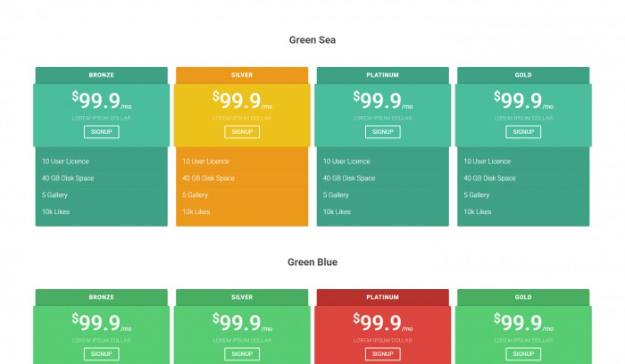Image resolution: width=625 pixels, height=364 pixels.
Task: Click the Green Sea section heading
Action: click(x=312, y=40)
